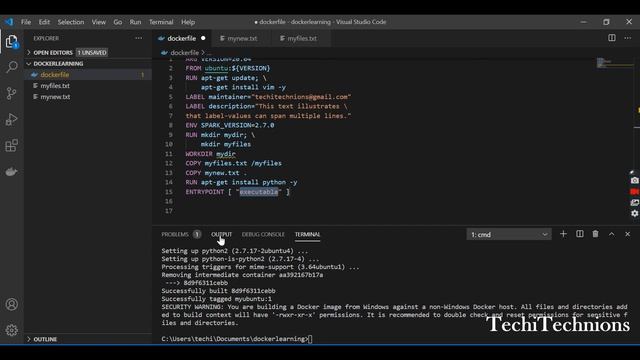The width and height of the screenshot is (640, 360).
Task: Open the File menu
Action: (x=26, y=22)
